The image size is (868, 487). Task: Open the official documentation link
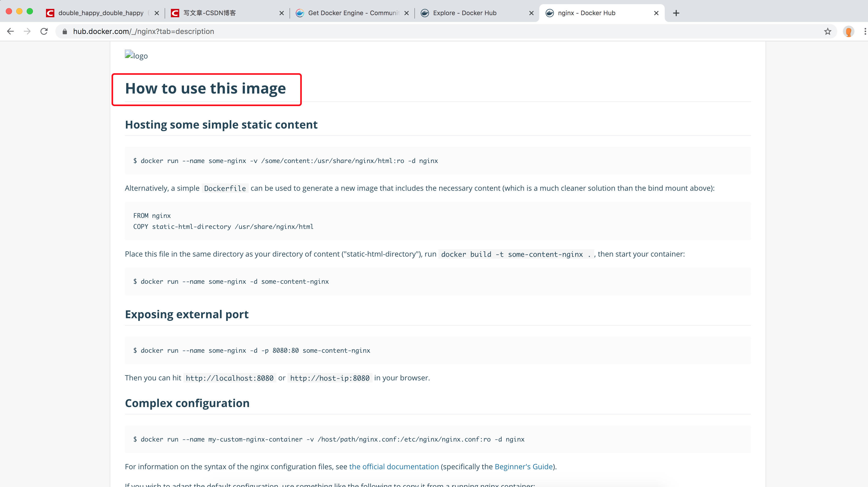pos(394,466)
